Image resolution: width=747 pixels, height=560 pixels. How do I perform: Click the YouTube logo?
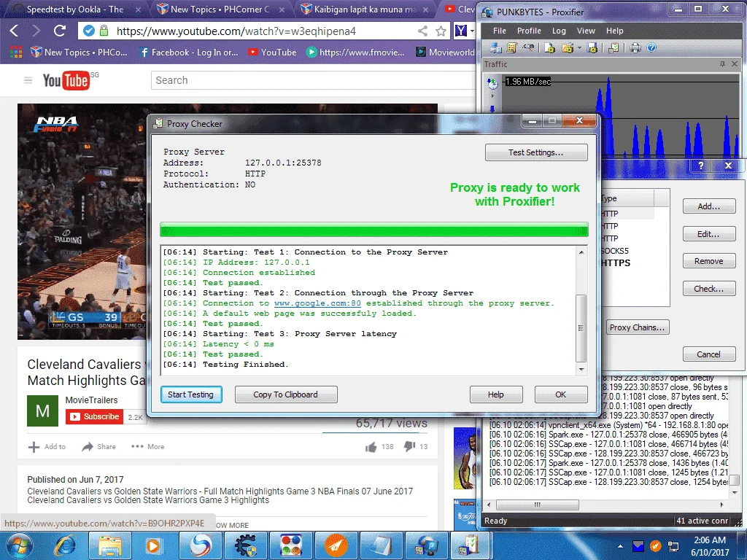(x=66, y=80)
